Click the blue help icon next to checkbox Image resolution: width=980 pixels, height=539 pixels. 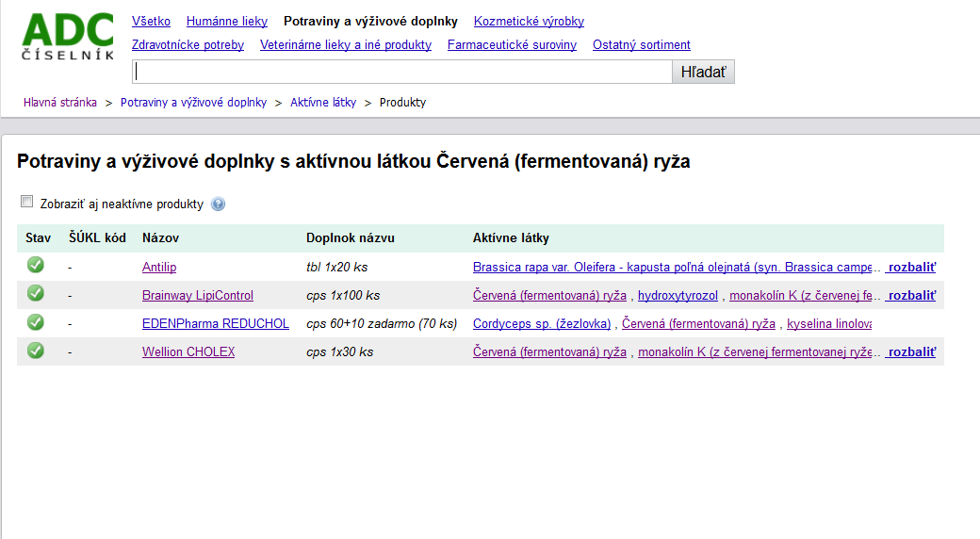click(x=218, y=204)
